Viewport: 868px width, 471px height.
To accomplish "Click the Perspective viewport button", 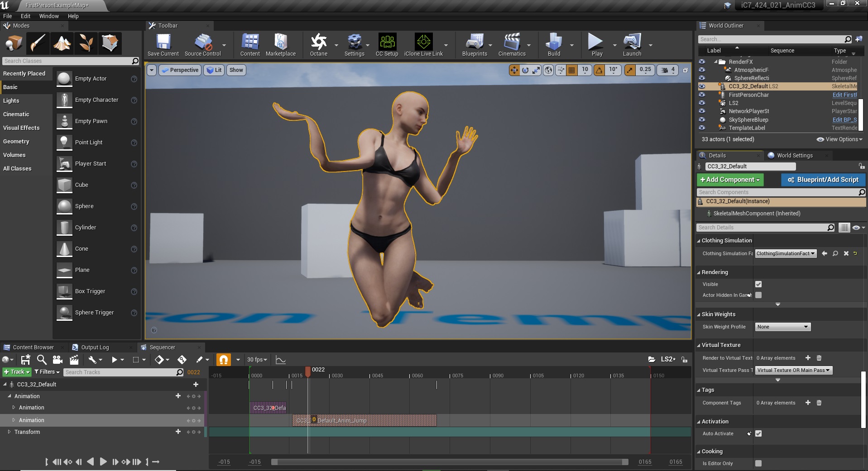I will (180, 70).
